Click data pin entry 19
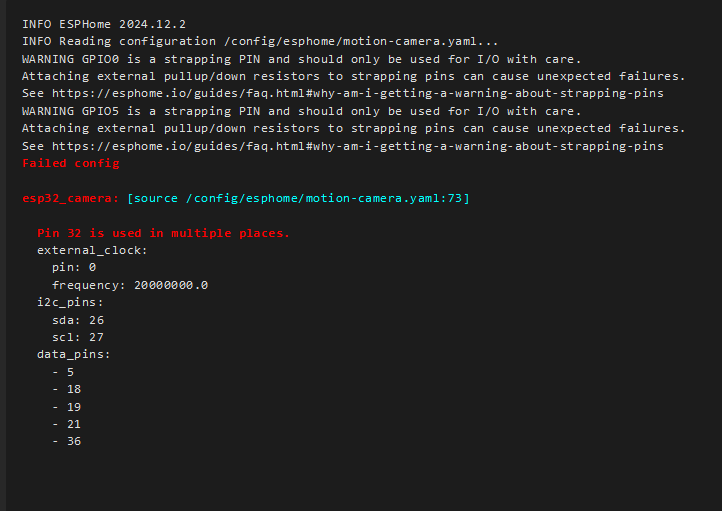Screen dimensions: 722x511 pos(67,407)
